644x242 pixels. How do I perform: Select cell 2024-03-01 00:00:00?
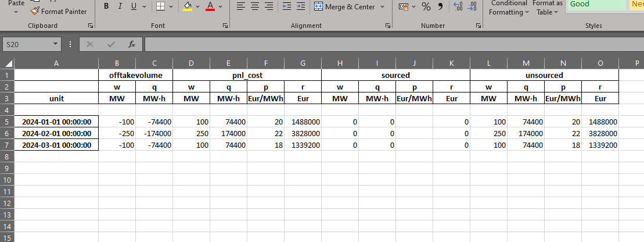[56, 145]
